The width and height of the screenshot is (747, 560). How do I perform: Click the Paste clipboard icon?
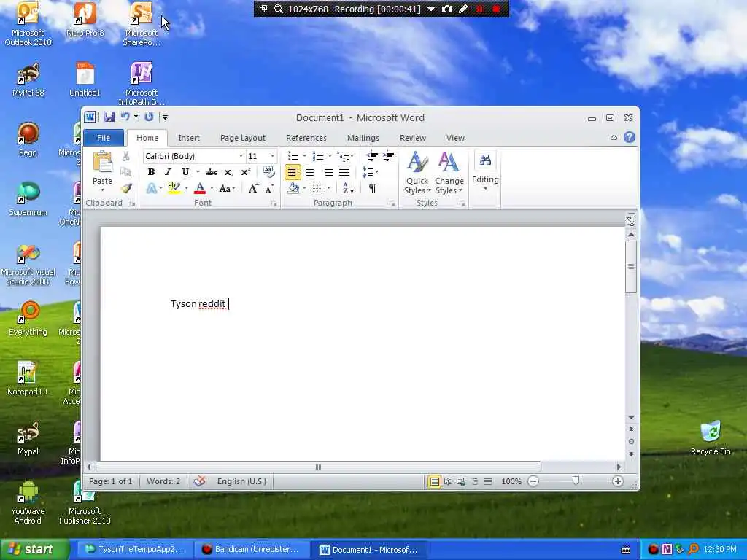pyautogui.click(x=102, y=161)
